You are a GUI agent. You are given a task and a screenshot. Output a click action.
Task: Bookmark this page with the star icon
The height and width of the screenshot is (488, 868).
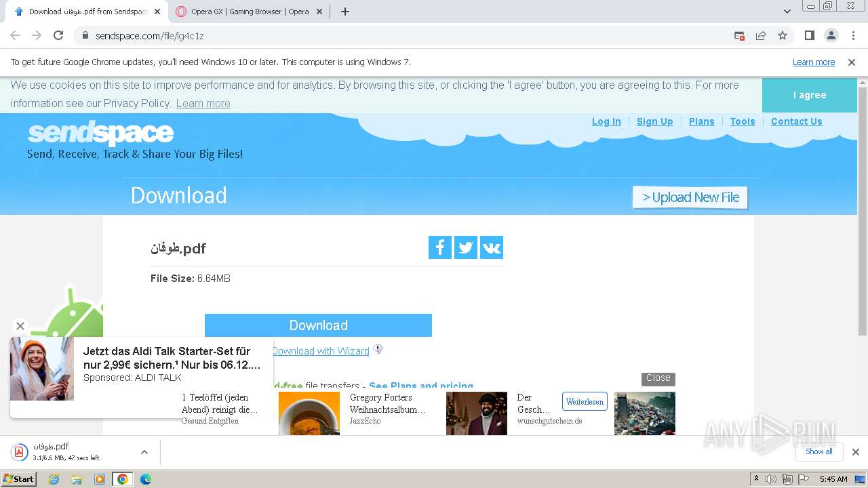[783, 36]
